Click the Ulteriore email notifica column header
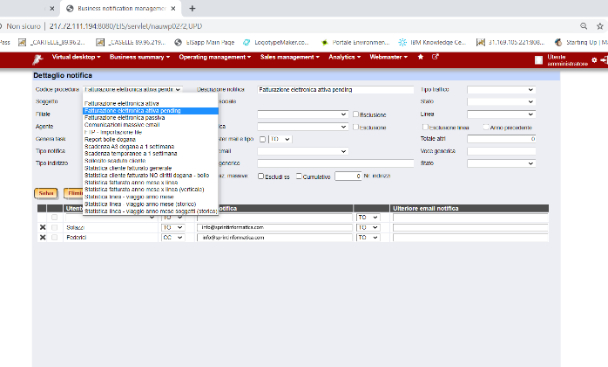Viewport: 608px width, 367px height. click(469, 208)
